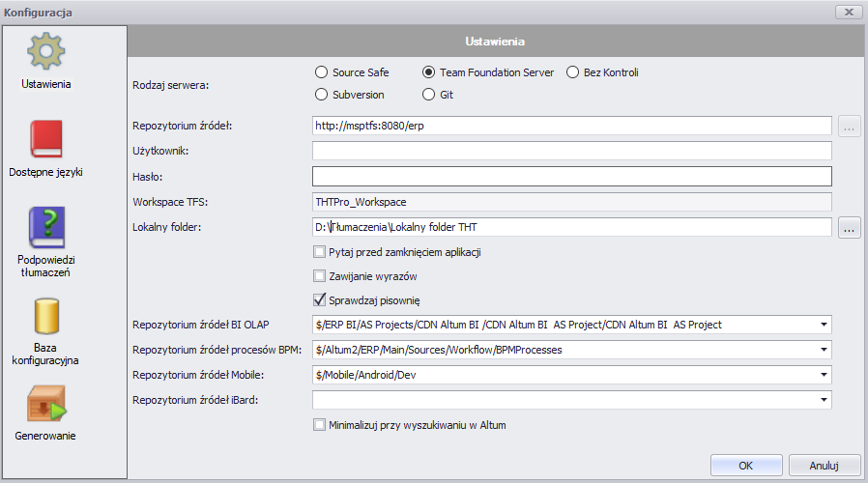This screenshot has width=868, height=483.
Task: Open Generowanie box icon
Action: click(x=46, y=404)
